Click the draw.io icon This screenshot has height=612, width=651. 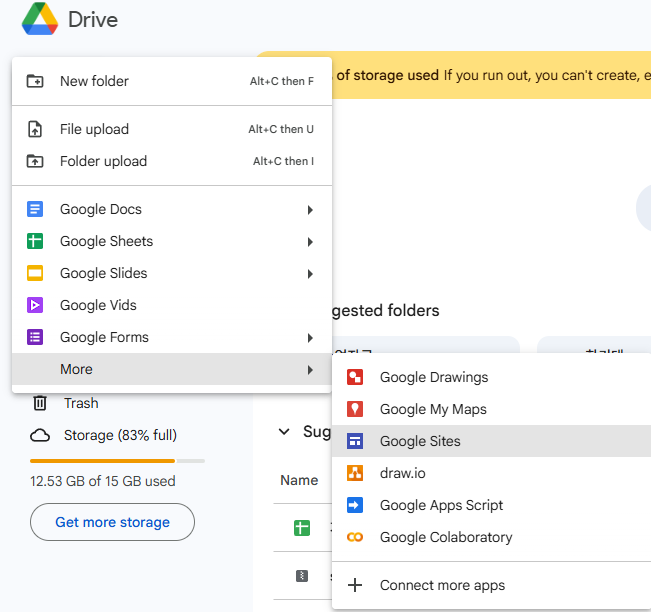pyautogui.click(x=355, y=473)
